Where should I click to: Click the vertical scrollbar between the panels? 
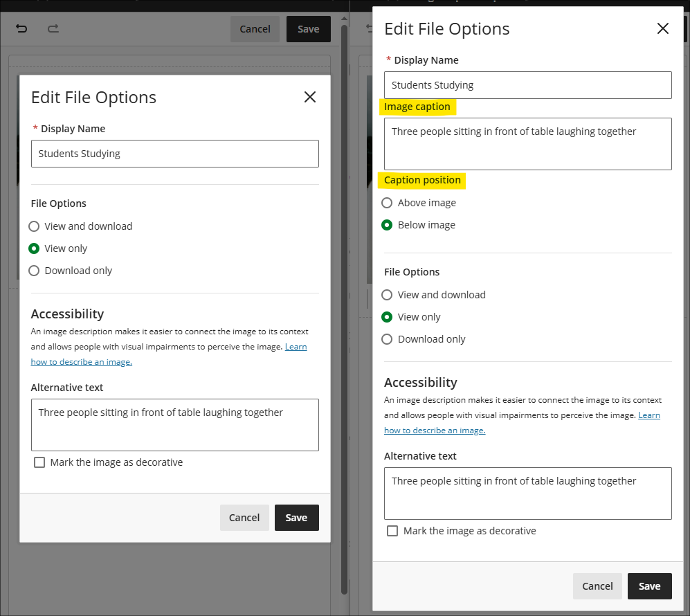click(x=344, y=308)
